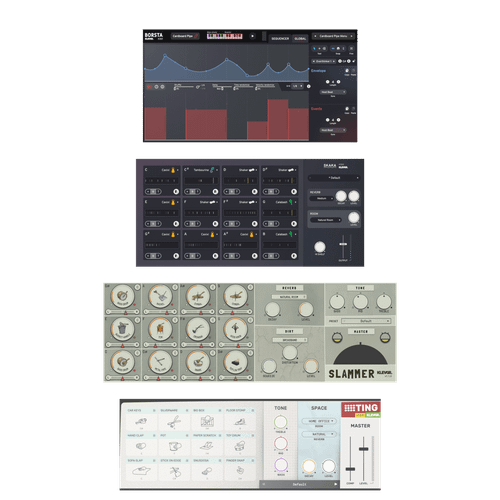The image size is (500, 500).
Task: Click the Slammer Dirt Distortion knob
Action: [x=290, y=353]
